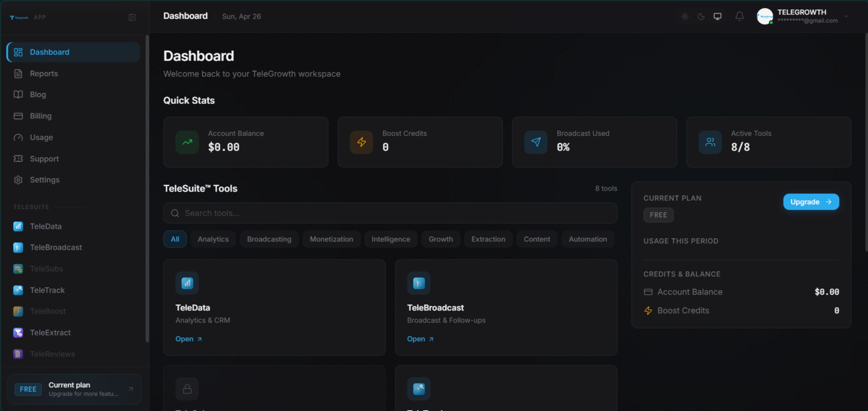Image resolution: width=868 pixels, height=411 pixels.
Task: Click the '8/8' Active Tools value
Action: coord(740,147)
